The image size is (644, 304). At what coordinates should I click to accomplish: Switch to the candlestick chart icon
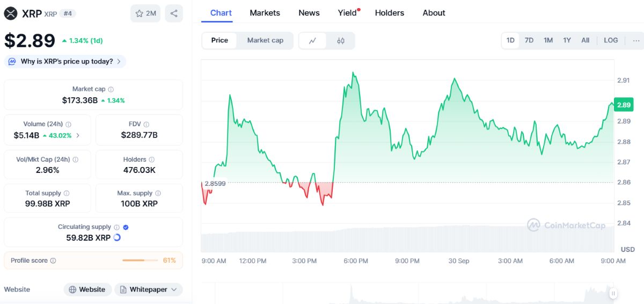(x=341, y=40)
